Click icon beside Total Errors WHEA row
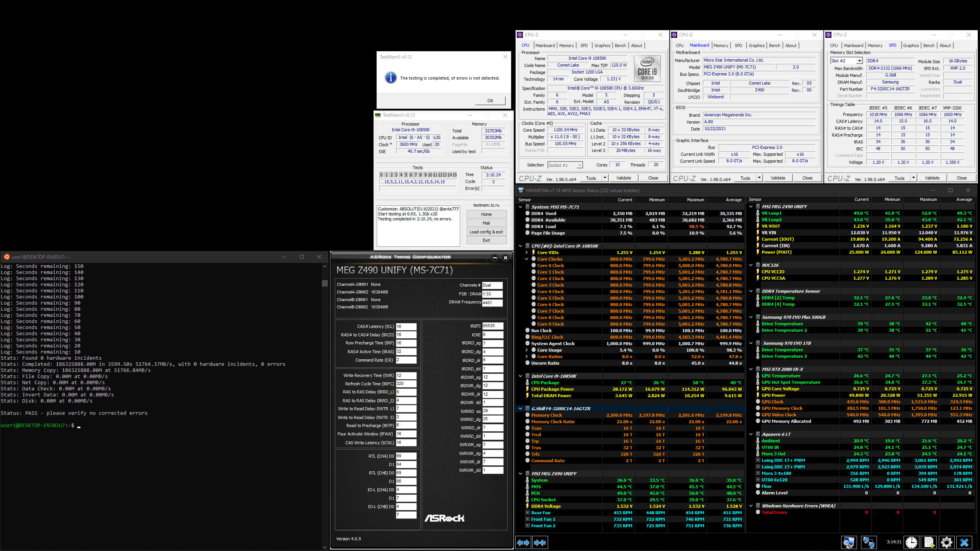Viewport: 980px width, 551px height. (758, 512)
